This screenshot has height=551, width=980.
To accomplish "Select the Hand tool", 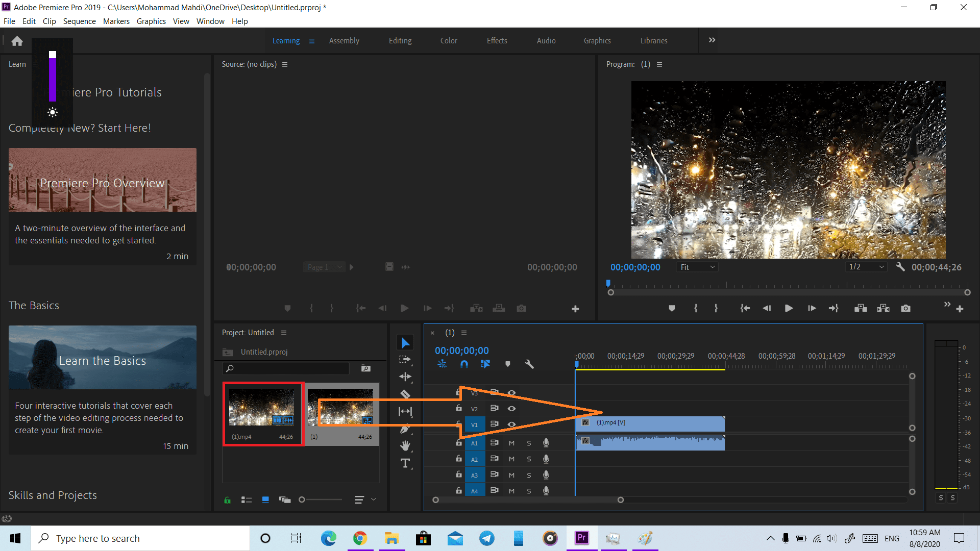I will (x=405, y=446).
